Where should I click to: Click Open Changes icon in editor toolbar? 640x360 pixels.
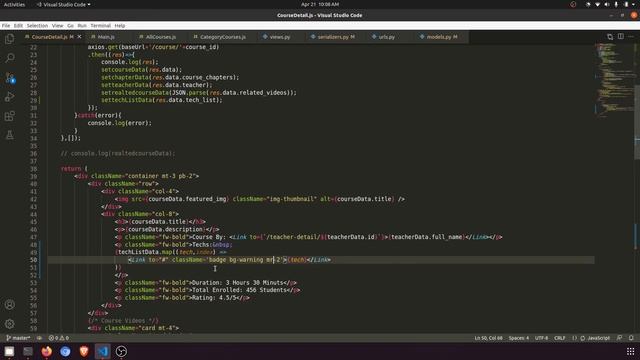[x=610, y=37]
